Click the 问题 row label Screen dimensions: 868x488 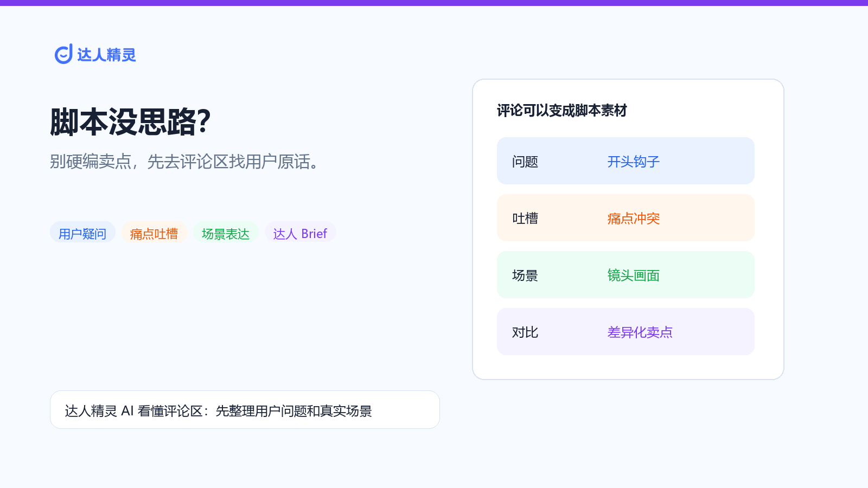pyautogui.click(x=525, y=162)
